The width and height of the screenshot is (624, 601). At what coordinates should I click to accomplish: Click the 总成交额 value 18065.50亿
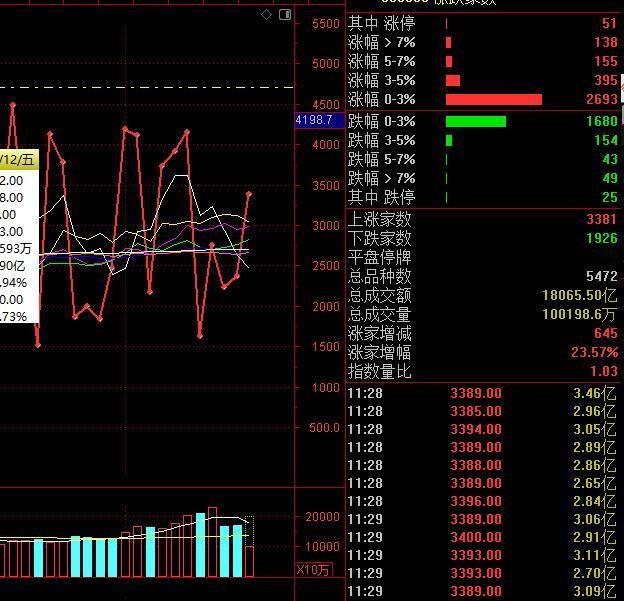click(579, 295)
